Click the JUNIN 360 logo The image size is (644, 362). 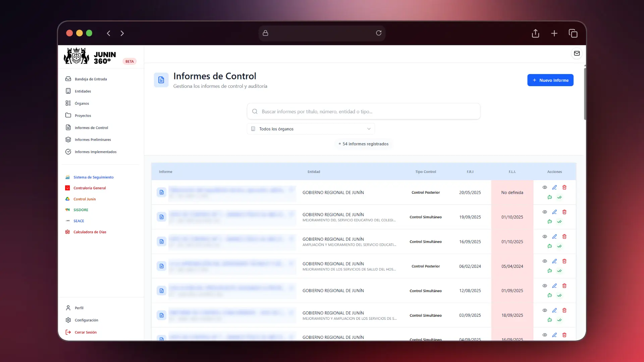[89, 56]
